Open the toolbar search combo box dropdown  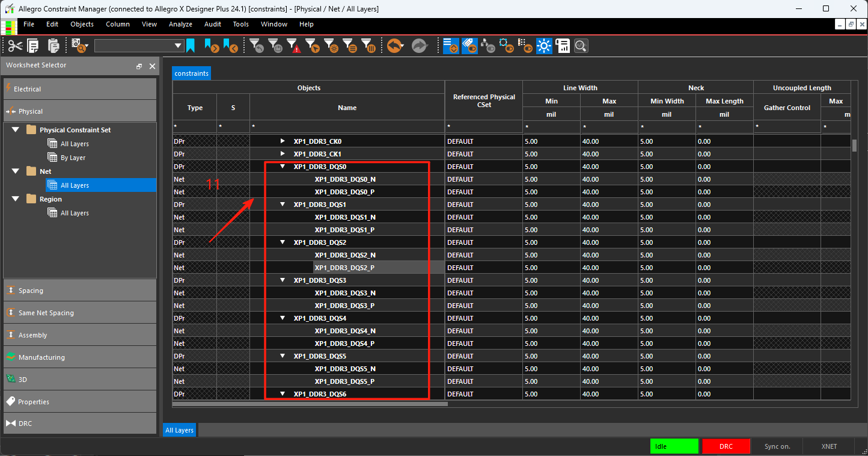(x=178, y=46)
